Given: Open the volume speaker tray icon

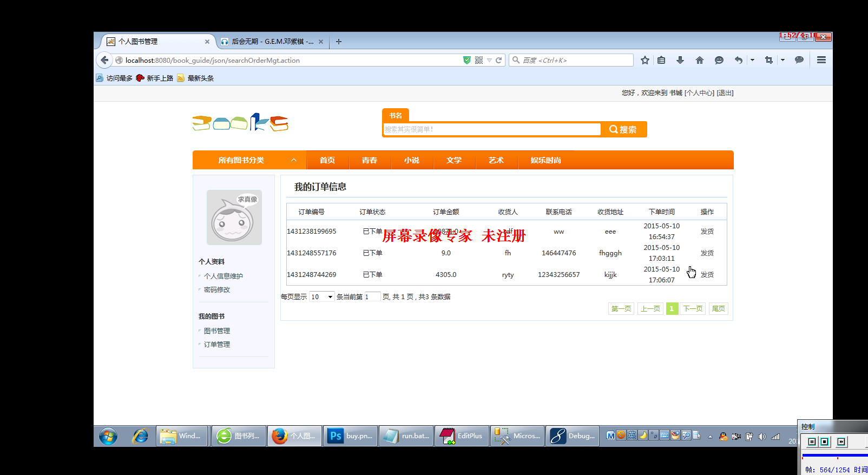Looking at the screenshot, I should pos(762,437).
